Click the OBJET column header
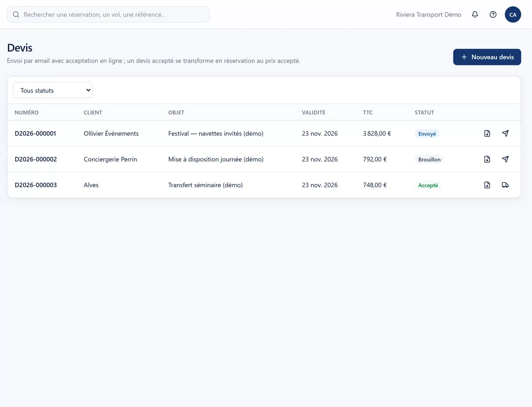Viewport: 532px width, 407px height. point(176,112)
